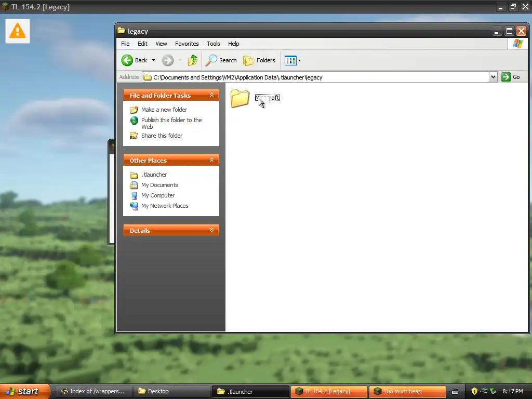The image size is (532, 399).
Task: Open the Search pane button
Action: pyautogui.click(x=221, y=60)
